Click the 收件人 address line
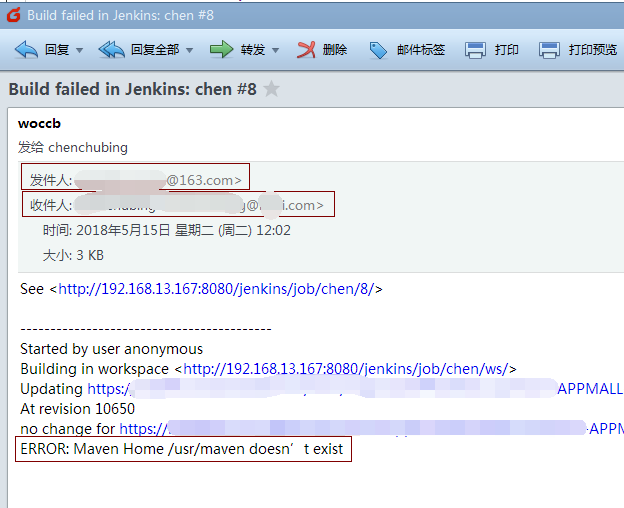This screenshot has height=508, width=624. [177, 205]
